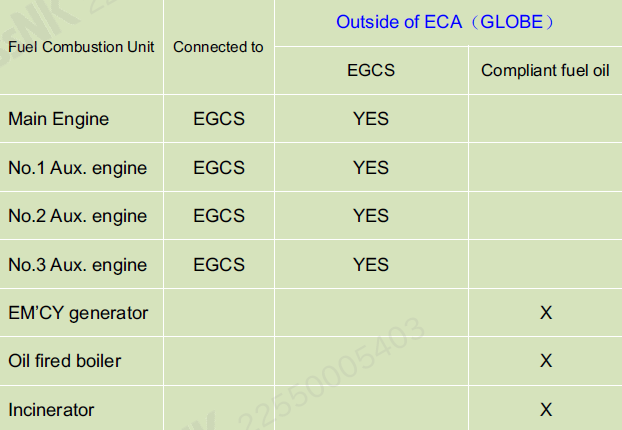622x430 pixels.
Task: Select the No.1 Aux. engine label
Action: 77,168
